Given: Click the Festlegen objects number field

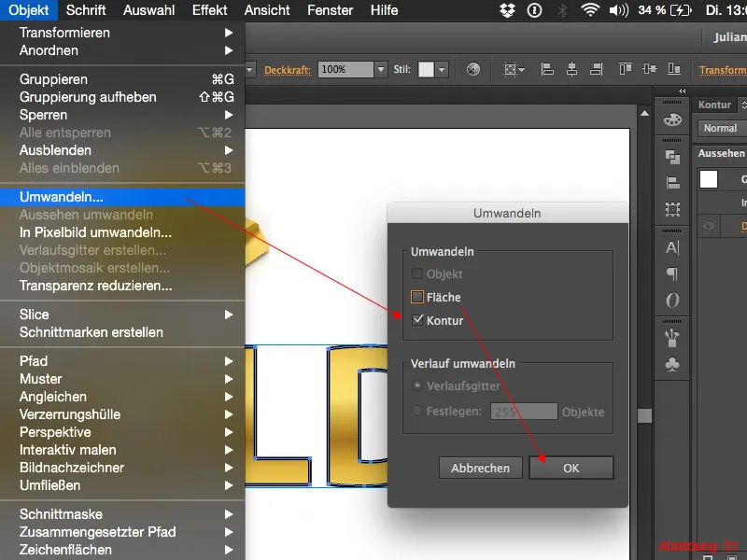Looking at the screenshot, I should tap(524, 412).
